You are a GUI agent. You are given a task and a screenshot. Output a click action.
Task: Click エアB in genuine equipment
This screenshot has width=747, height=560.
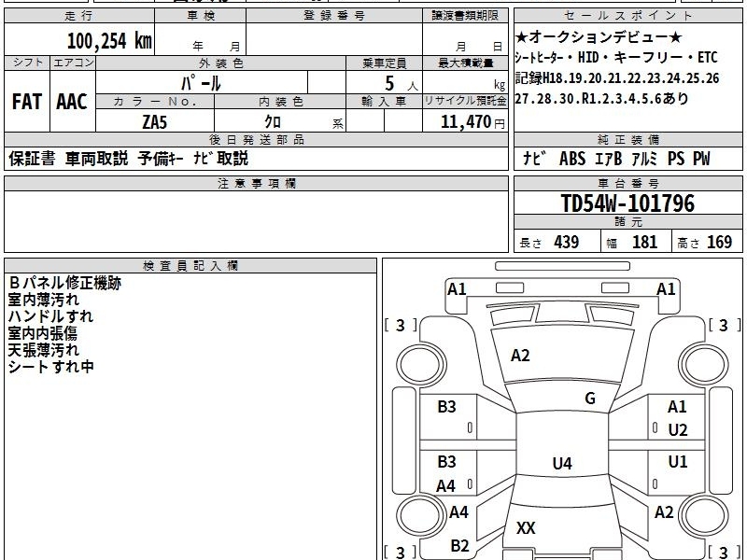[609, 159]
